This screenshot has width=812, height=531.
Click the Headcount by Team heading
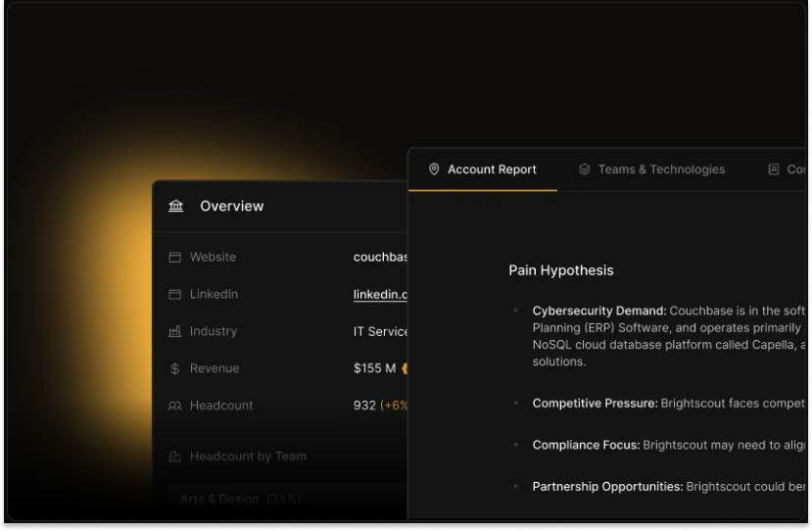tap(248, 457)
